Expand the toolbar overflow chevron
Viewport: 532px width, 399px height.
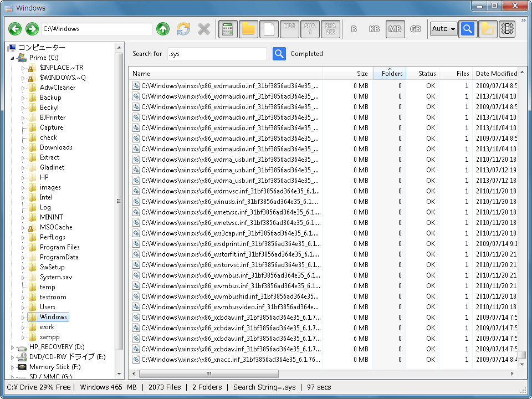point(524,20)
